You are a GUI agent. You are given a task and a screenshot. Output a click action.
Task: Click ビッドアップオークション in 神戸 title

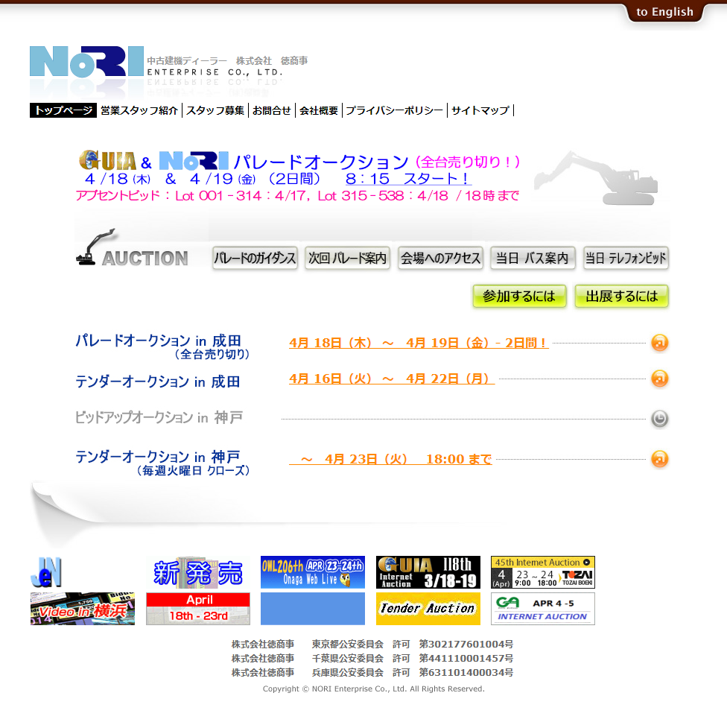159,417
